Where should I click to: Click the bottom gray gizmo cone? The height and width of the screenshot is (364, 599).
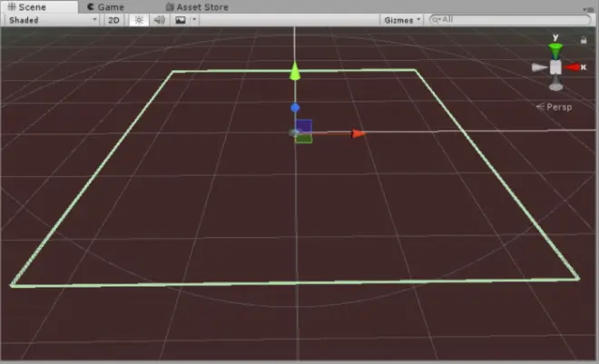tap(555, 84)
